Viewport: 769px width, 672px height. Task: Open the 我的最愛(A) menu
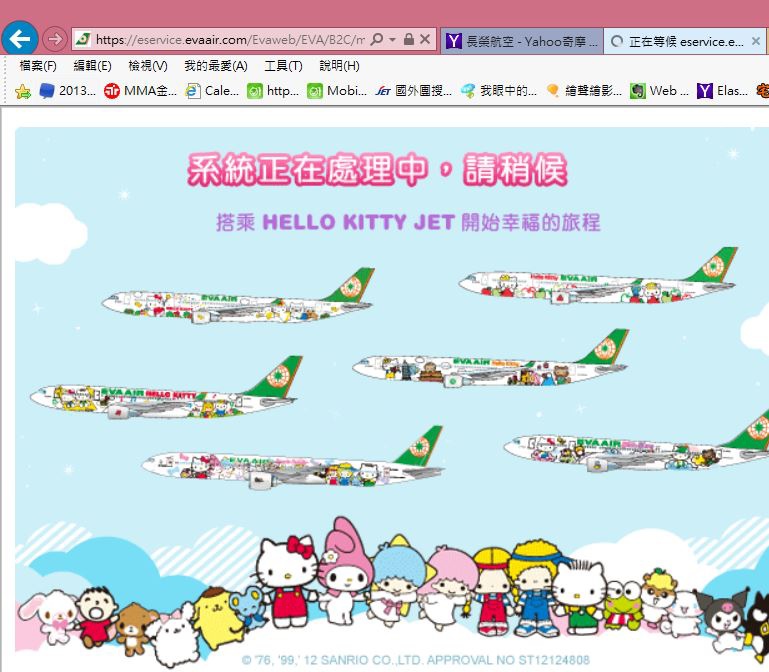(x=216, y=66)
